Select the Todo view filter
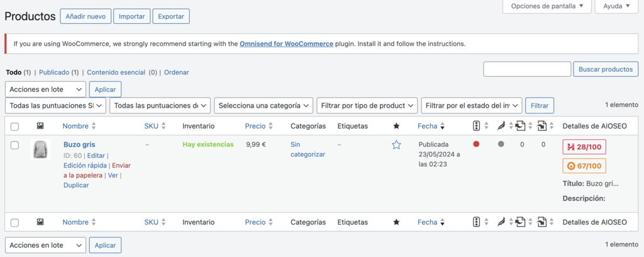The image size is (644, 257). coord(13,72)
